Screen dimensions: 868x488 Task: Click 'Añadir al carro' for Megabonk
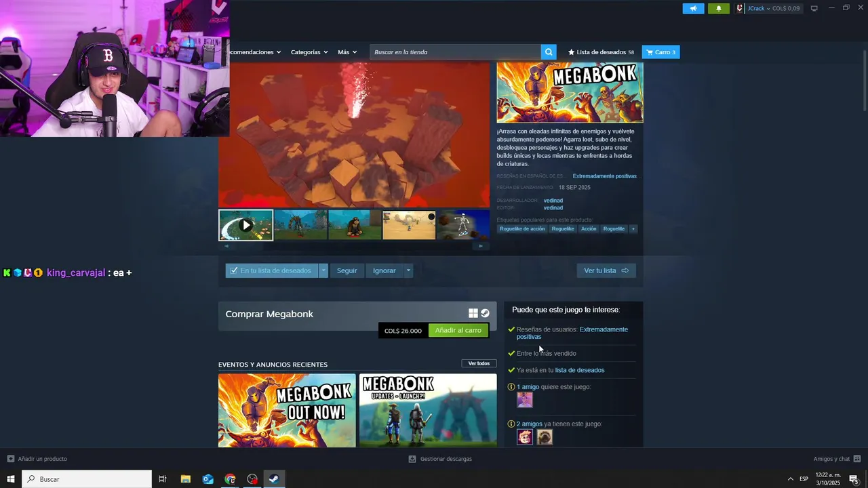(458, 331)
